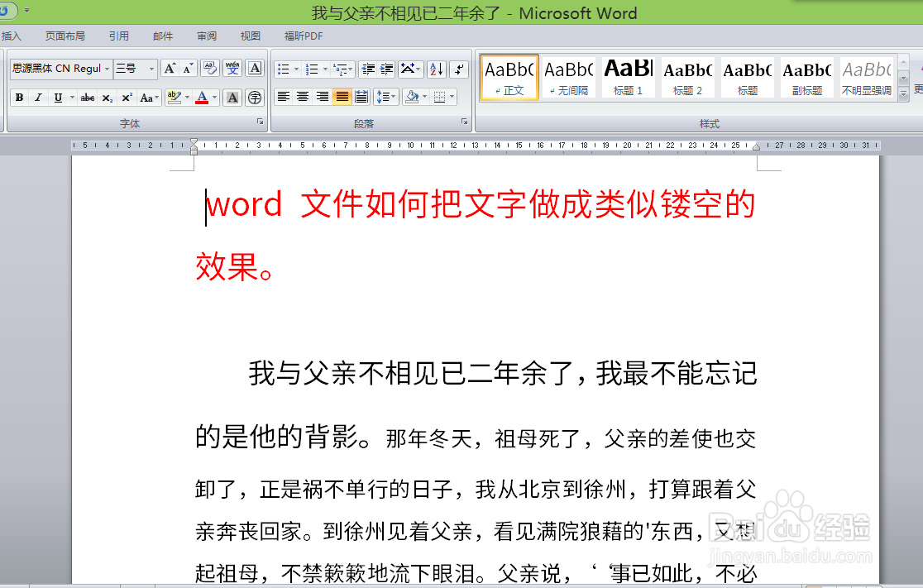
Task: Align text to the right
Action: point(323,97)
